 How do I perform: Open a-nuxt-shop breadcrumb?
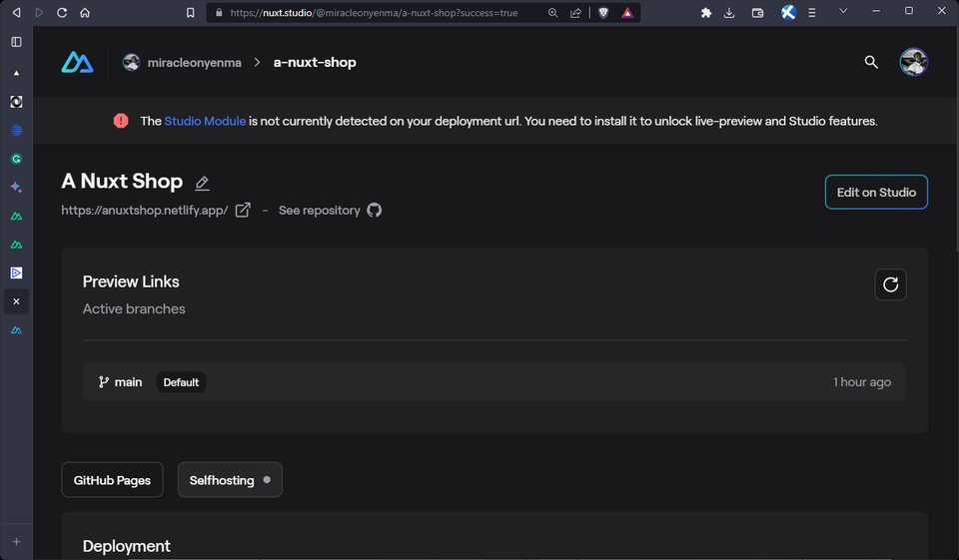point(315,62)
